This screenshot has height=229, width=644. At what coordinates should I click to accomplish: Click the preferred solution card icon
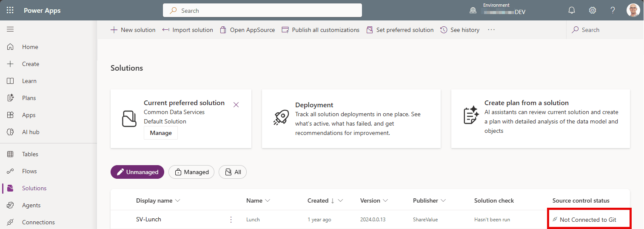tap(129, 119)
